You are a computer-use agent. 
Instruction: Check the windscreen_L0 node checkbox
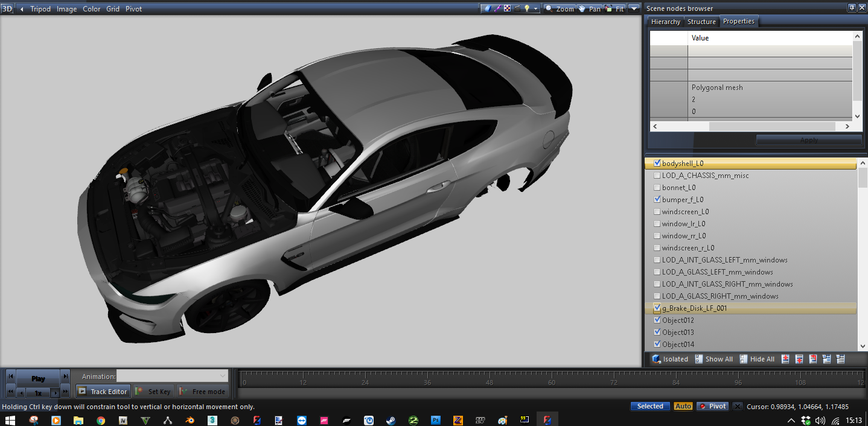[x=657, y=212]
